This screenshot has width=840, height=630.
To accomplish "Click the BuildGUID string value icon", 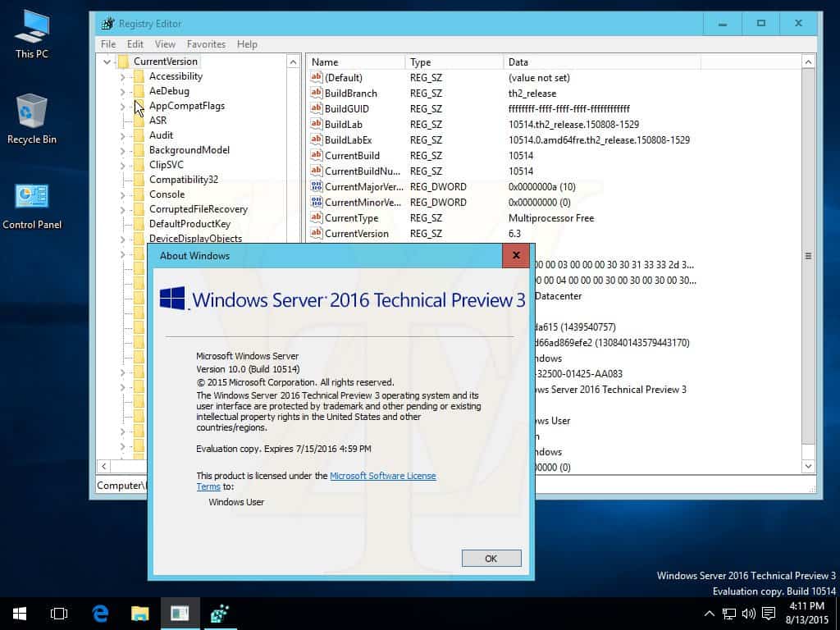I will click(x=316, y=108).
